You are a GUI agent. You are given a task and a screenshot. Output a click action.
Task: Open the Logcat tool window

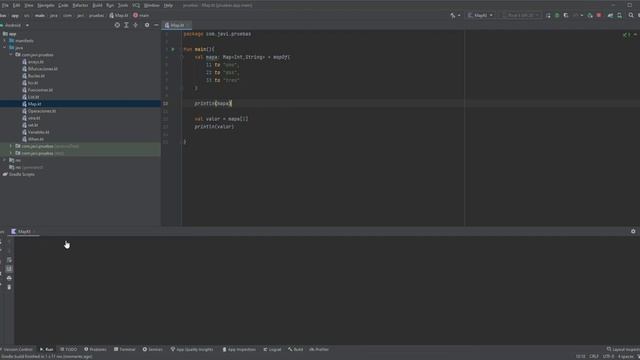coord(272,349)
